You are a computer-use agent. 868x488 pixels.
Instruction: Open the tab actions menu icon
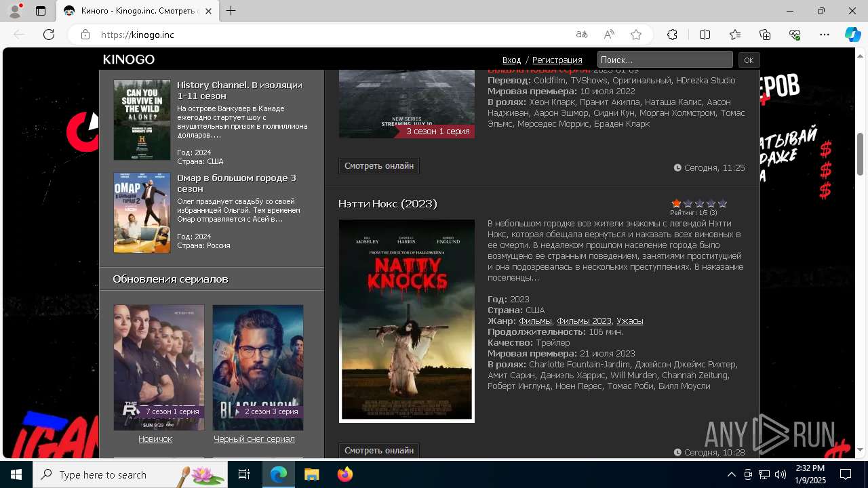[41, 11]
